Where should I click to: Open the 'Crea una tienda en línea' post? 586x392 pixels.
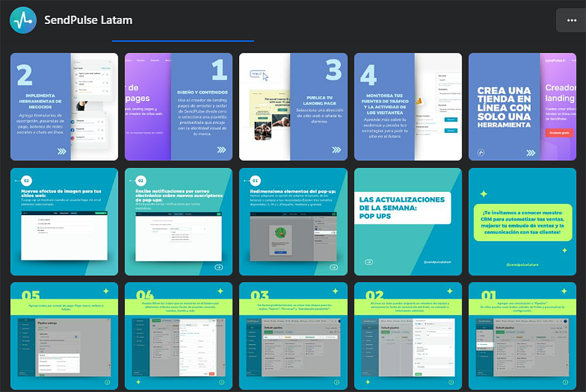tap(523, 107)
